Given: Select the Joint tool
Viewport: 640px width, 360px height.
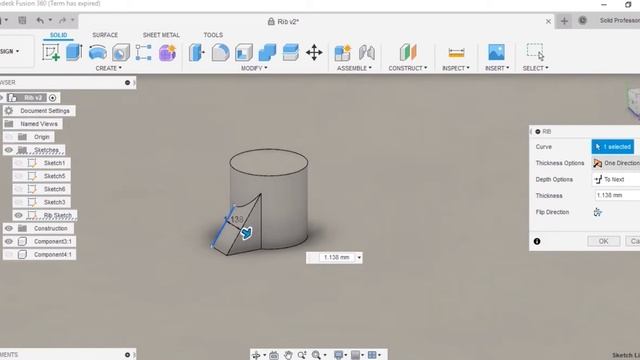Looking at the screenshot, I should (x=367, y=53).
